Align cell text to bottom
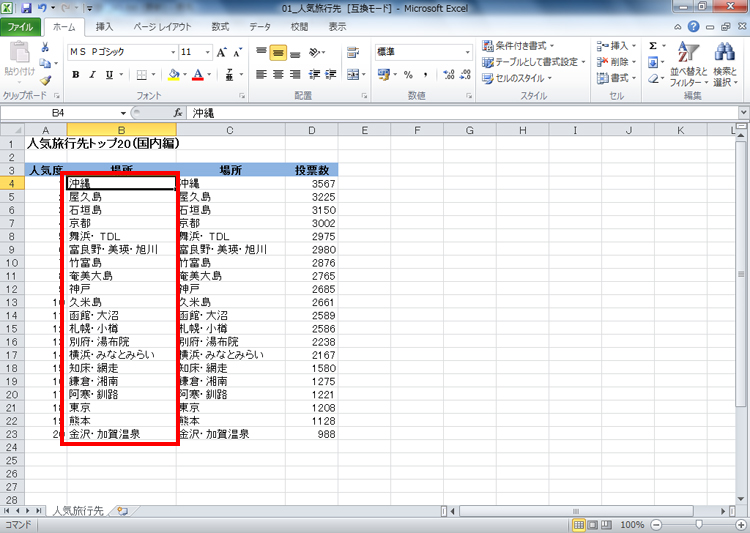The width and height of the screenshot is (750, 533). [x=296, y=53]
